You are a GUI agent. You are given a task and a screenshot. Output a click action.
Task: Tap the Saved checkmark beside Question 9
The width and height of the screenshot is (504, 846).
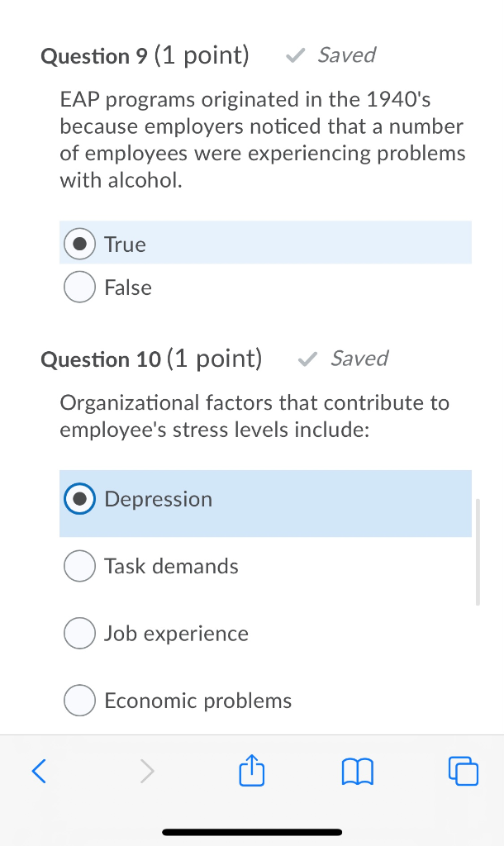pyautogui.click(x=294, y=55)
